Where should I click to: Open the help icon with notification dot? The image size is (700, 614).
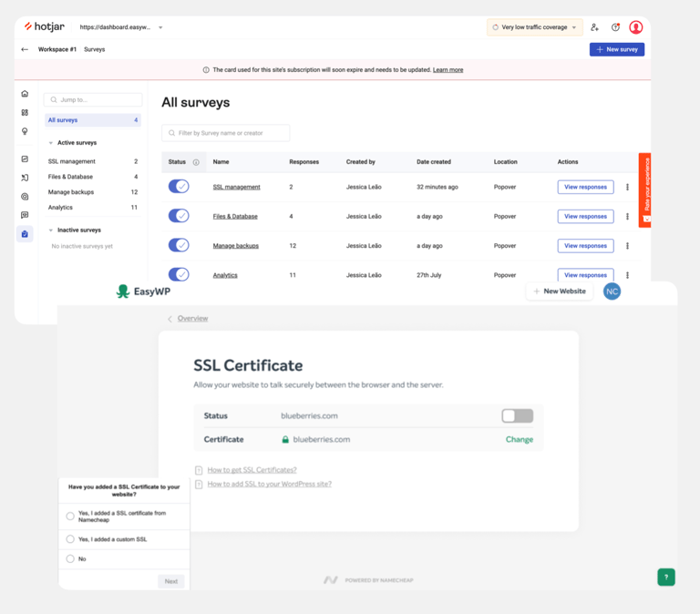(615, 27)
